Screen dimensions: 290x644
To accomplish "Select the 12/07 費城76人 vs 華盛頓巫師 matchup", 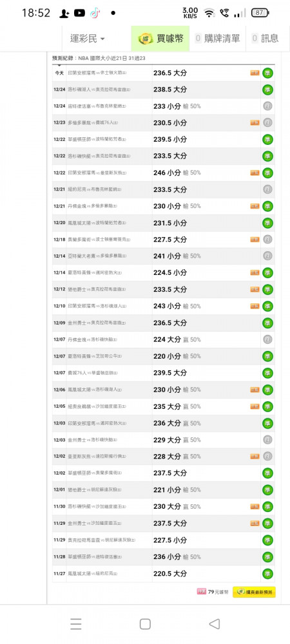I will [x=92, y=373].
